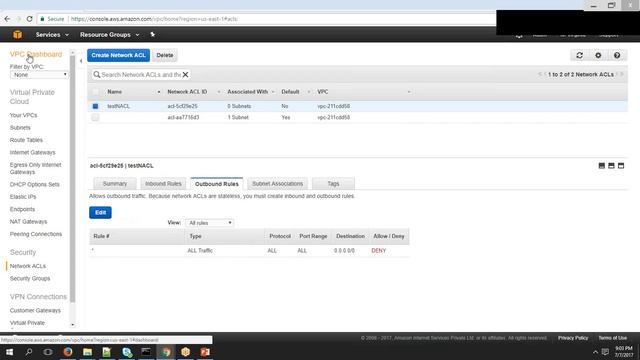Maximize detail pane with the rightmost layout icon

(x=621, y=166)
